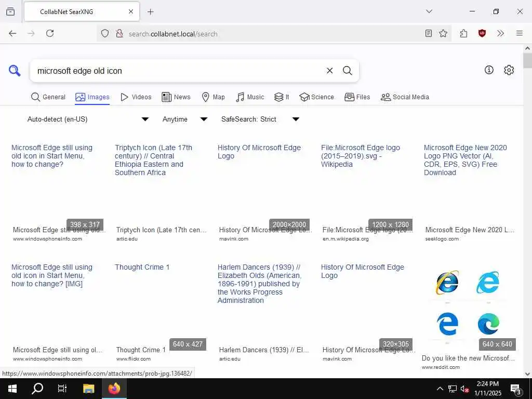List all tabs dropdown arrow
532x399 pixels.
coord(429,11)
